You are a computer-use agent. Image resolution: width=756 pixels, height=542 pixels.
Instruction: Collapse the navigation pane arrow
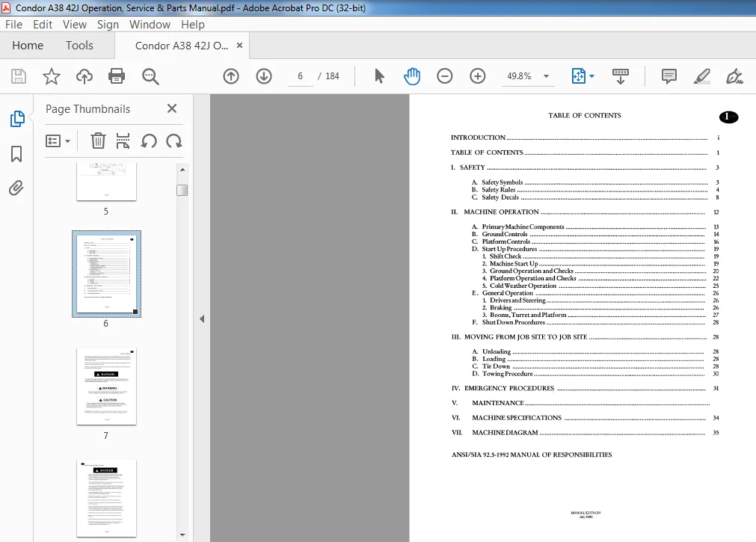[x=202, y=318]
